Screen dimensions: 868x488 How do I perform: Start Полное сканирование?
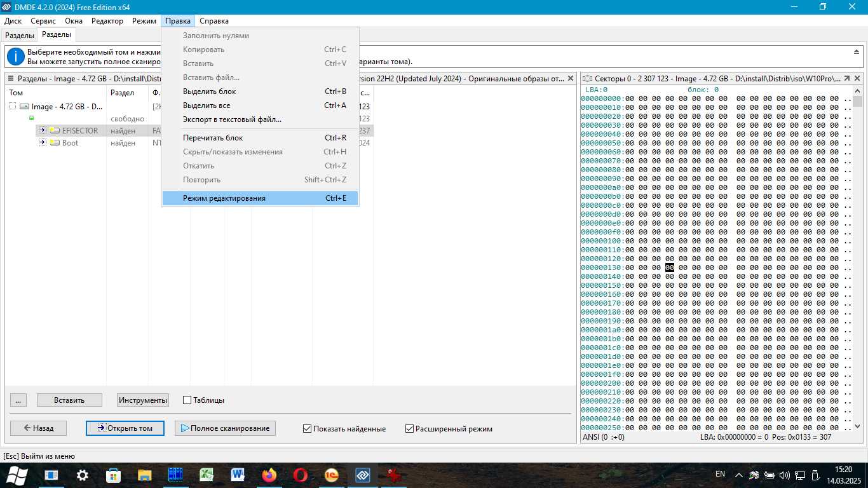point(225,428)
